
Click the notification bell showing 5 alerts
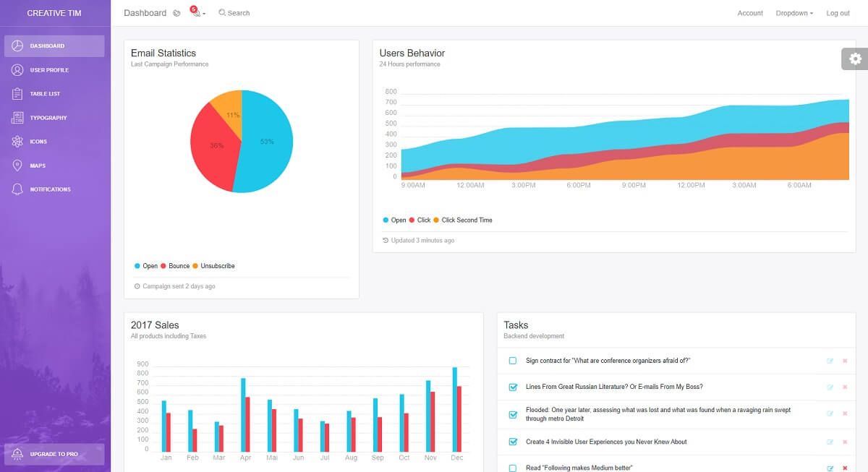coord(194,12)
